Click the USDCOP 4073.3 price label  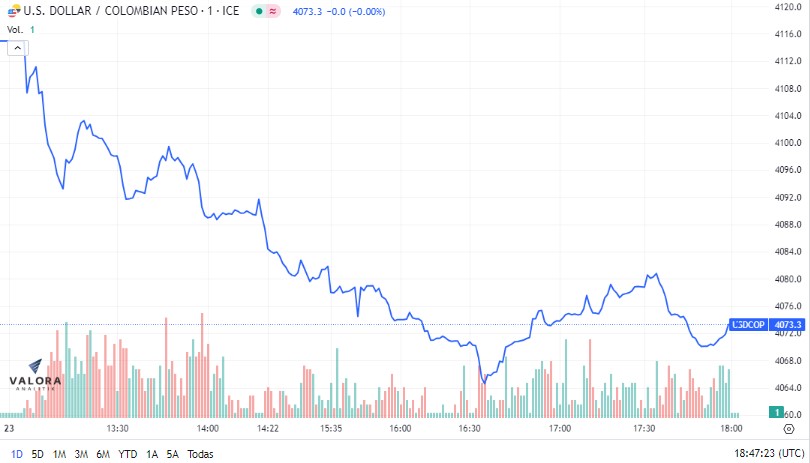[x=767, y=325]
